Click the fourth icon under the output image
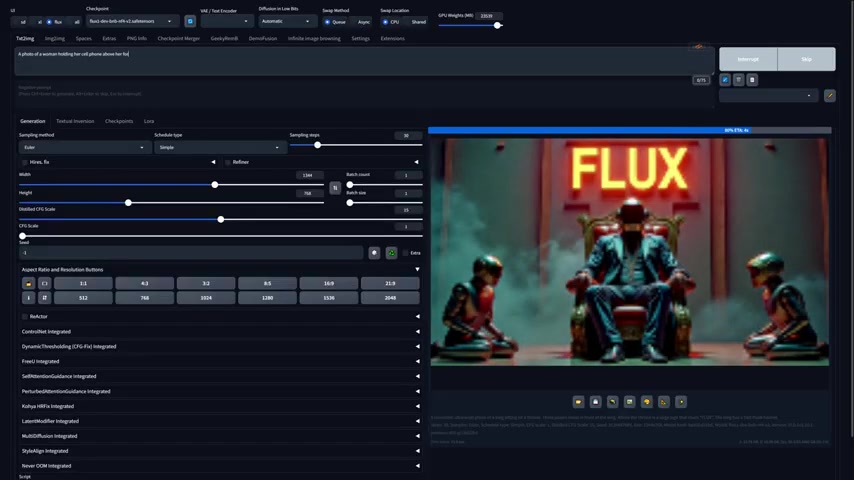This screenshot has width=854, height=480. tap(630, 402)
